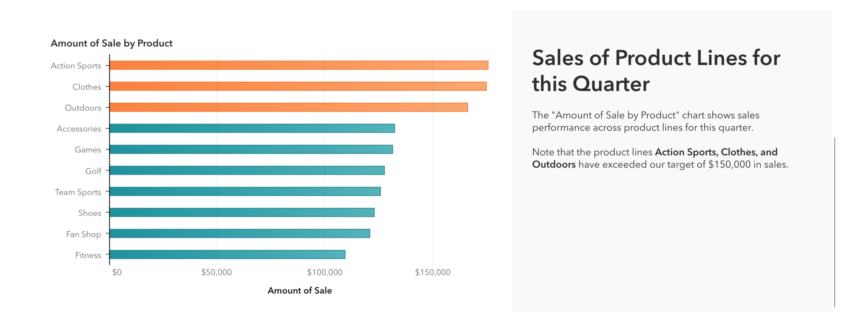Click the "Action Sports" y-axis label

(76, 66)
